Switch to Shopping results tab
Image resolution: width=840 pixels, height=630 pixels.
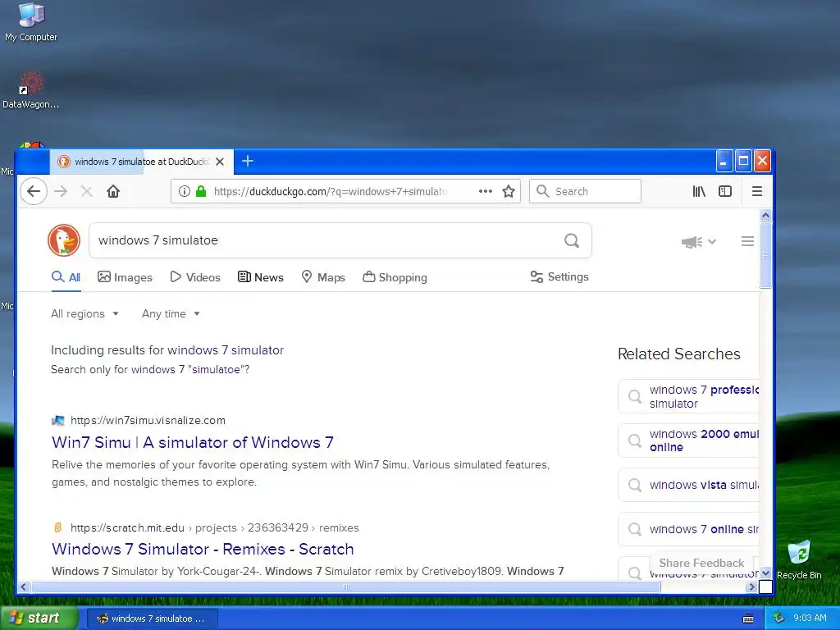(x=395, y=277)
